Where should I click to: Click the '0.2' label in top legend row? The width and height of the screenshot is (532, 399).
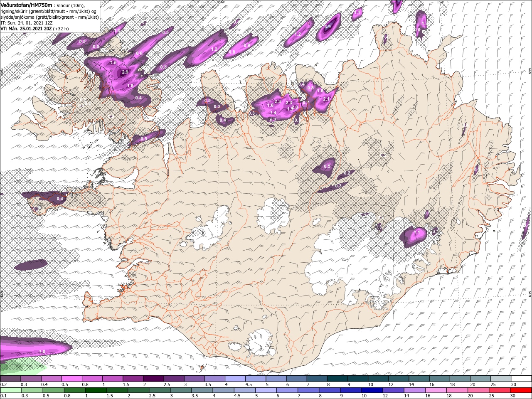coord(4,384)
